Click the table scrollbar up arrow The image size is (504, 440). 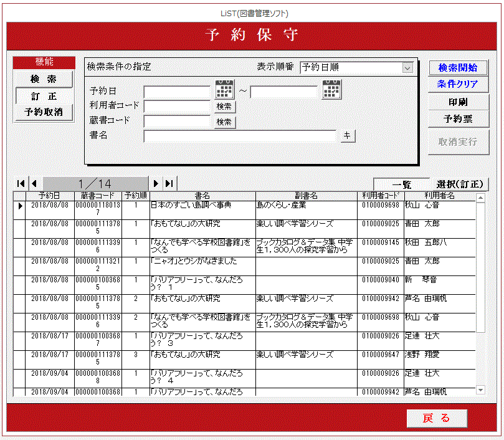(x=480, y=198)
